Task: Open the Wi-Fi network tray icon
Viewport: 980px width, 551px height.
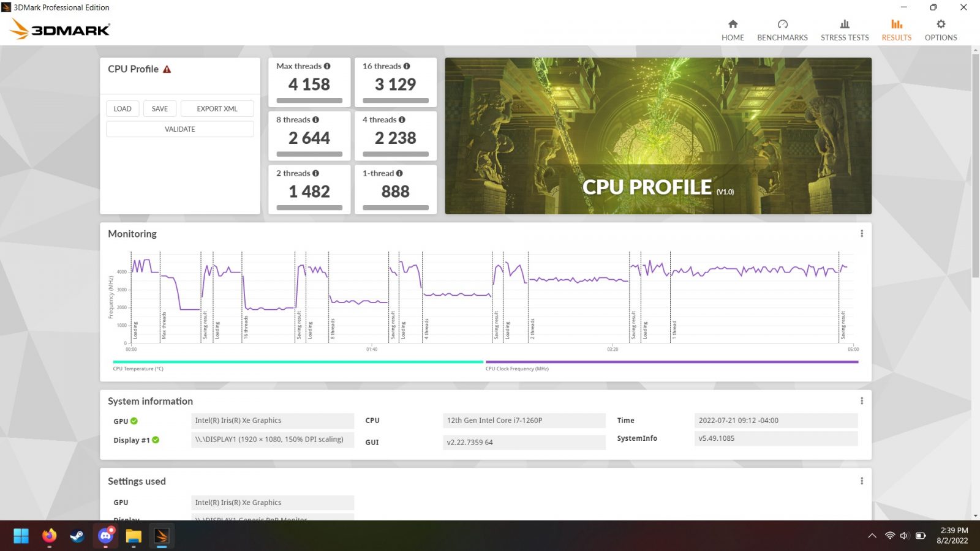Action: click(x=890, y=536)
